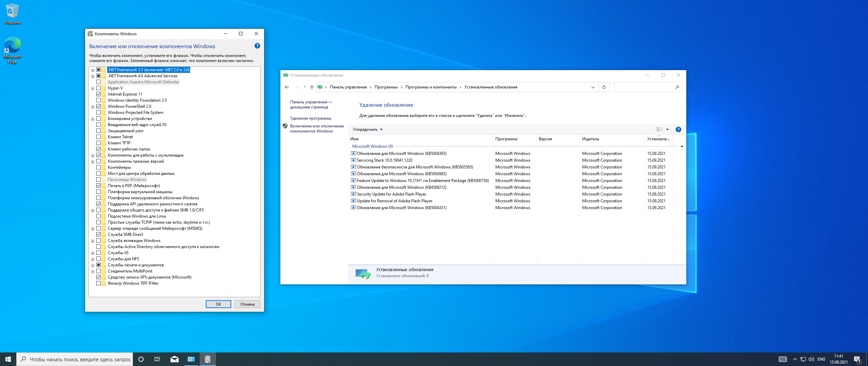The image size is (868, 366).
Task: Click the back arrow in Установленные обновления
Action: pyautogui.click(x=287, y=87)
